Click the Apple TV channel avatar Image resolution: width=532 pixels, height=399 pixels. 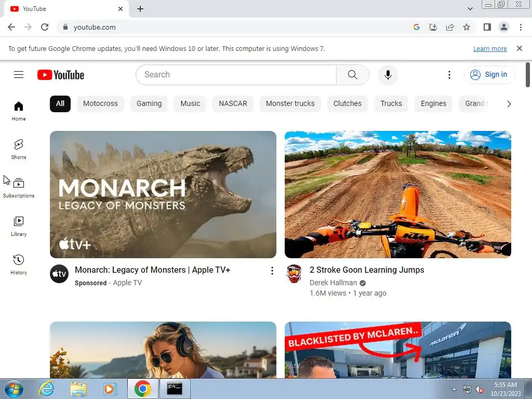59,273
